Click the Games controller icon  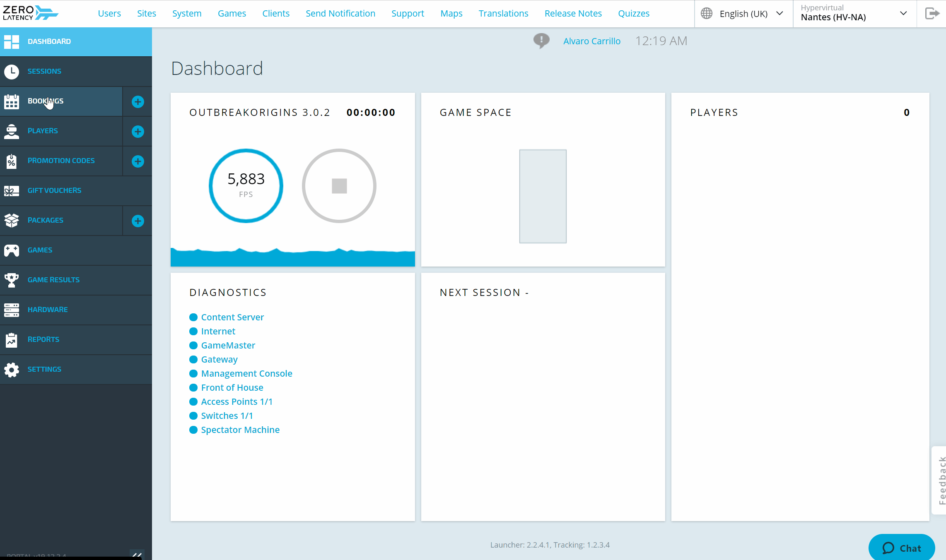tap(12, 250)
